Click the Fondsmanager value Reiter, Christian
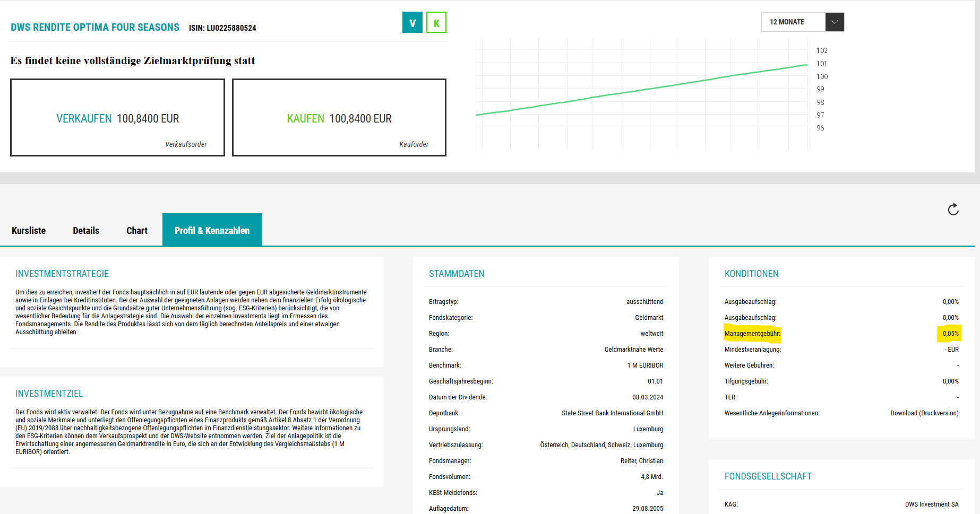 coord(642,461)
